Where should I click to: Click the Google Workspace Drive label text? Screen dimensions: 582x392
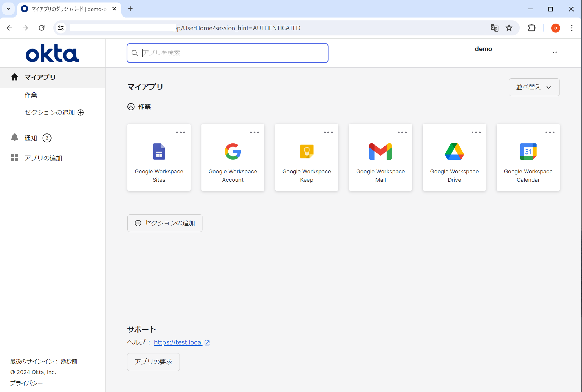[454, 175]
